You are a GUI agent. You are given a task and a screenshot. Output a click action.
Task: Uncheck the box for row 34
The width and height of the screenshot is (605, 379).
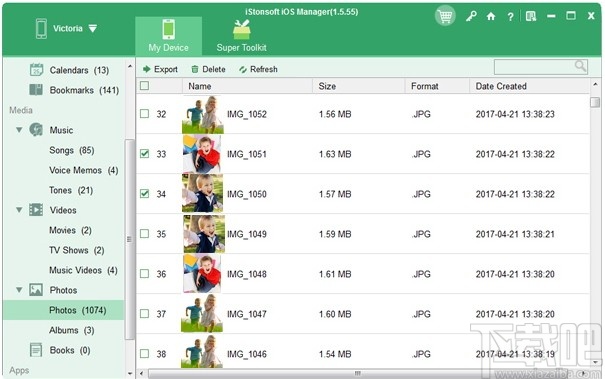(144, 193)
